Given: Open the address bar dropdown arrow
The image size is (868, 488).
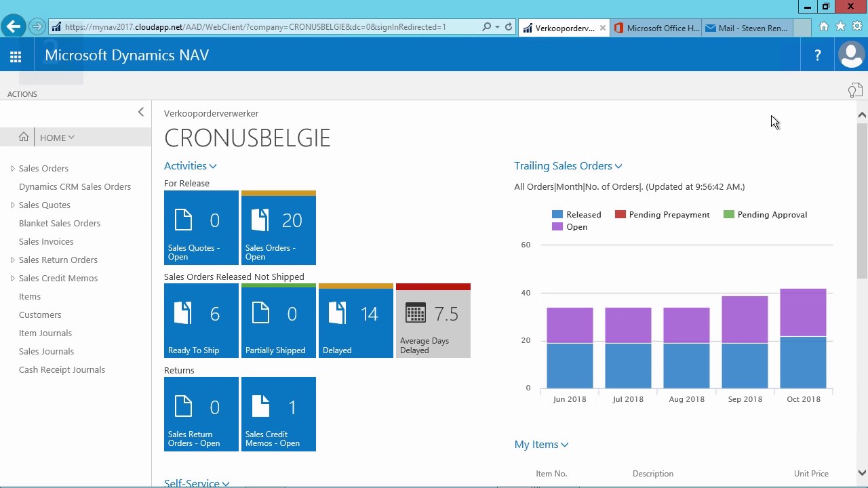Looking at the screenshot, I should pyautogui.click(x=498, y=27).
